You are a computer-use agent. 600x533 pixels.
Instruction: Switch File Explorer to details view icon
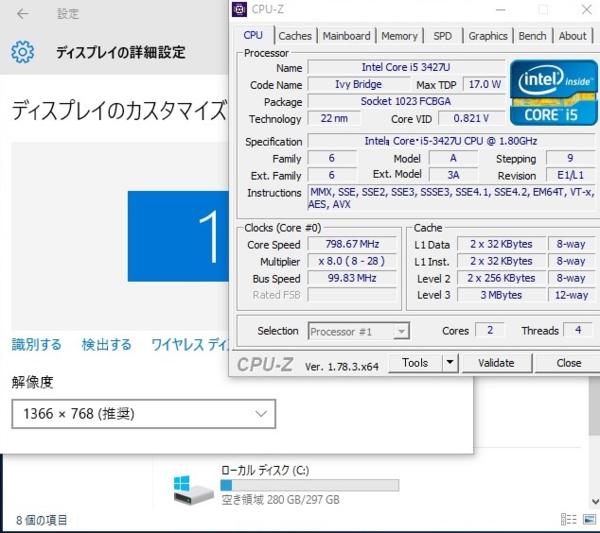(x=568, y=519)
